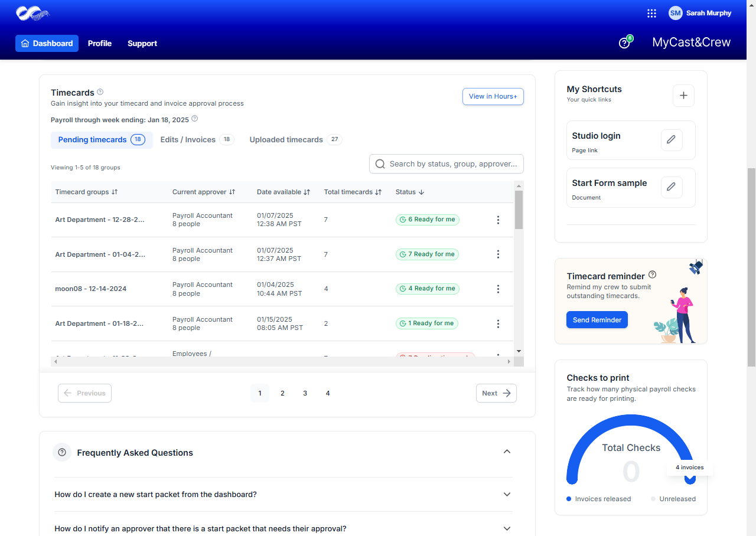Click the 6 Ready for me status badge
This screenshot has height=536, width=756.
point(428,220)
